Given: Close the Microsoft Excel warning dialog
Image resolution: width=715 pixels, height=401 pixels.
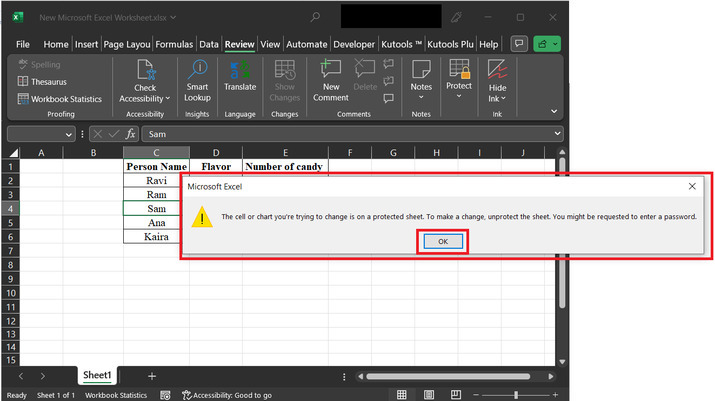Looking at the screenshot, I should coord(692,186).
